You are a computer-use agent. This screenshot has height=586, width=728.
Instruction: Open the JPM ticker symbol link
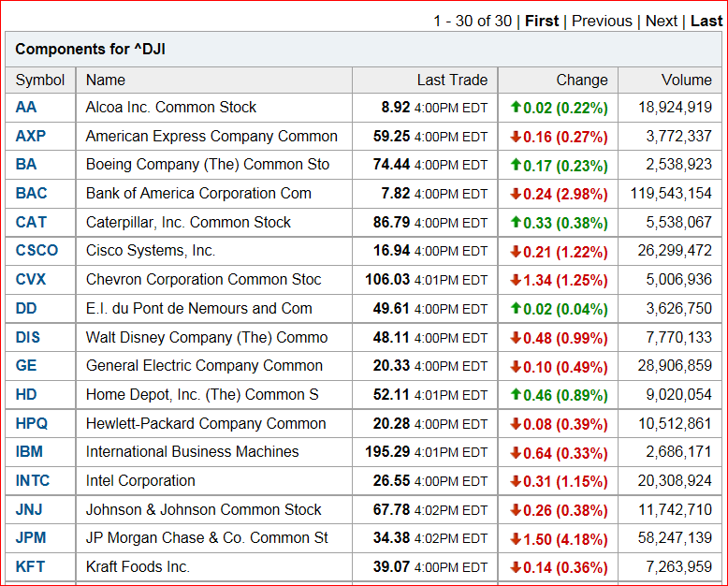(31, 537)
